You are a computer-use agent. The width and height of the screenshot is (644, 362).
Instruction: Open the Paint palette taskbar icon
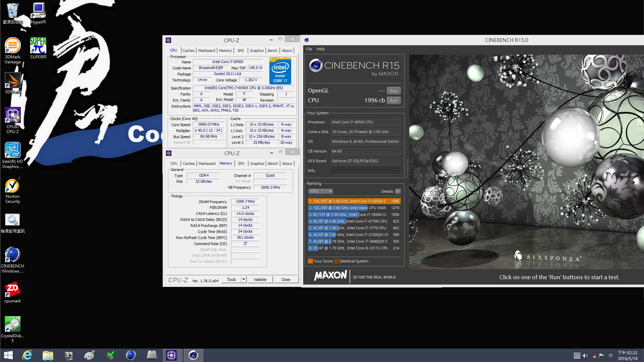click(x=89, y=355)
